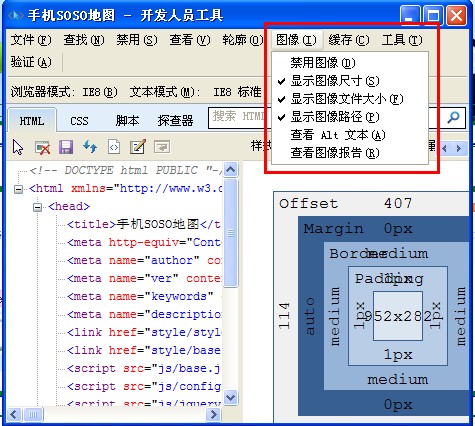Open the 工具 menu
The image size is (475, 426).
click(402, 40)
